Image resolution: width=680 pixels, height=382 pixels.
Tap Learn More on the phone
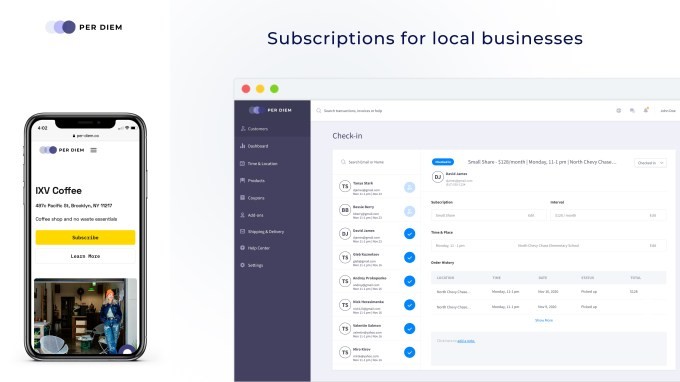[x=85, y=256]
